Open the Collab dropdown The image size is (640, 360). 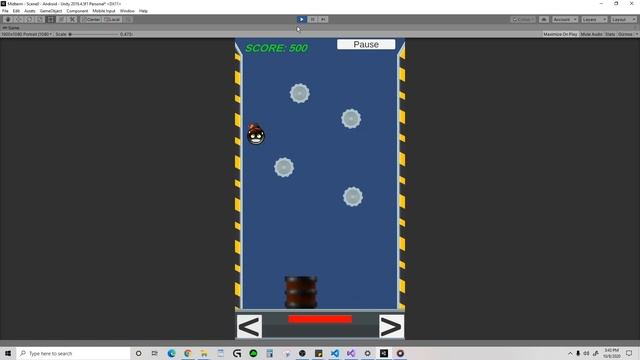(x=523, y=19)
